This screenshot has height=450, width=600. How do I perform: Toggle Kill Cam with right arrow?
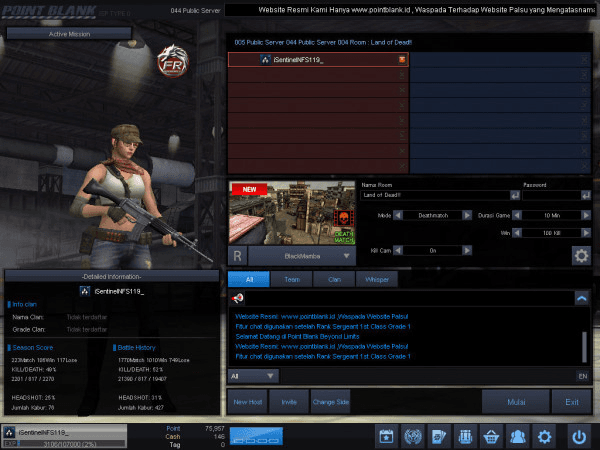coord(468,250)
